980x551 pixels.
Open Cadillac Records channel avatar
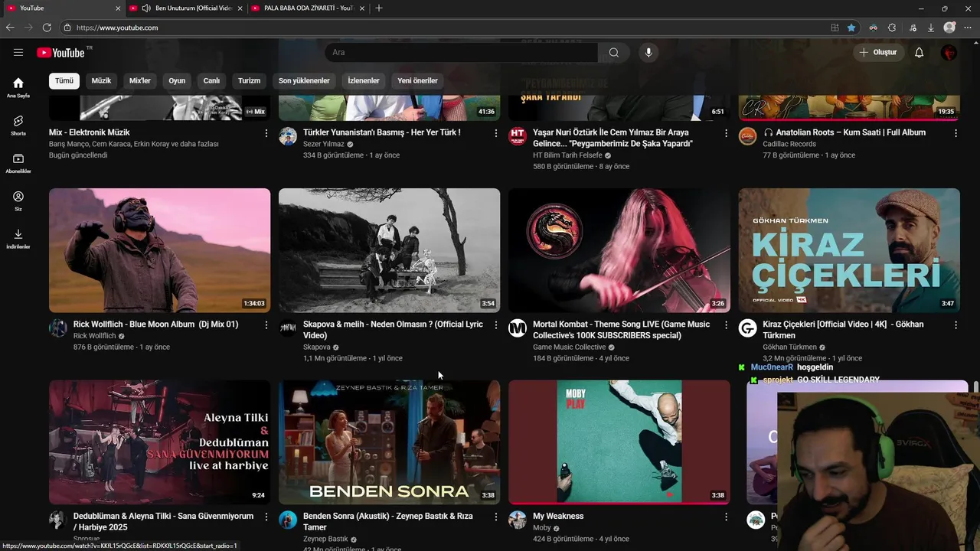(x=747, y=136)
